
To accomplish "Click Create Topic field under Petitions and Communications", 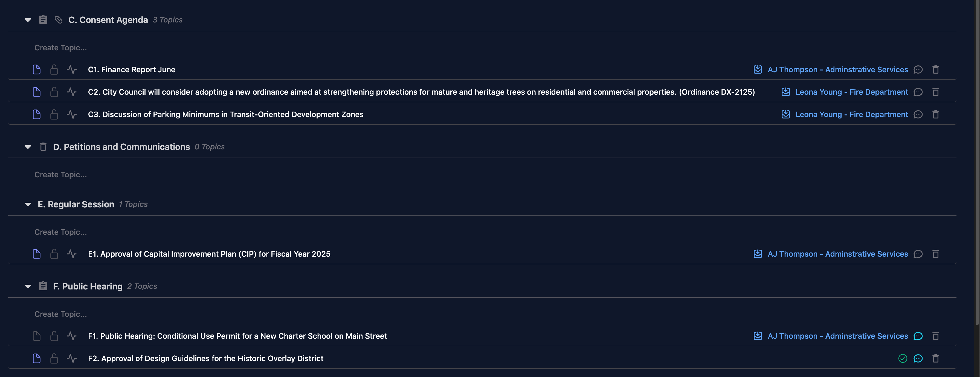I will click(61, 175).
